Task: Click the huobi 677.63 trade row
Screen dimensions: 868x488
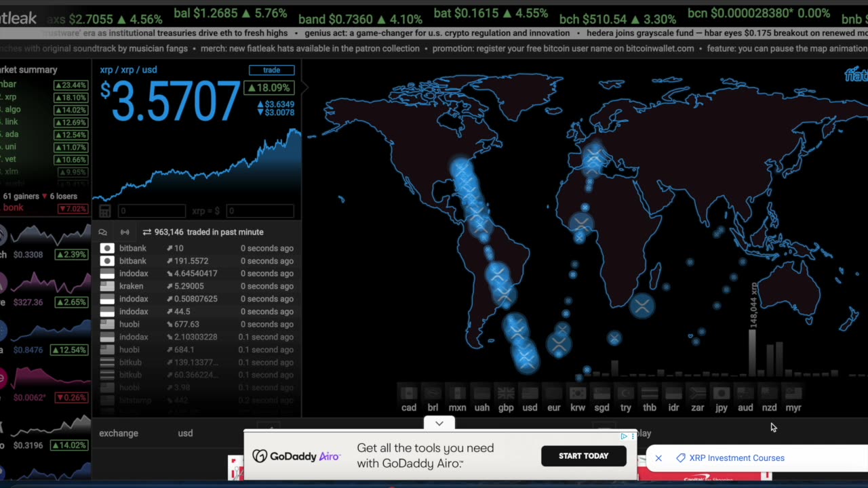Action: 197,324
